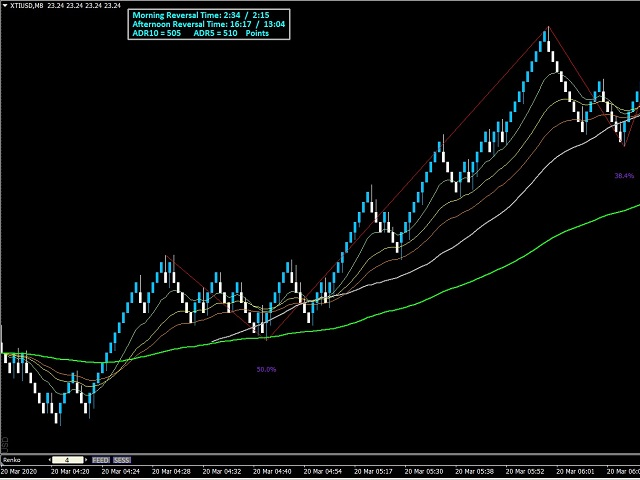The width and height of the screenshot is (640, 480).
Task: Click the 20 Mar 04:40 time label
Action: (272, 471)
